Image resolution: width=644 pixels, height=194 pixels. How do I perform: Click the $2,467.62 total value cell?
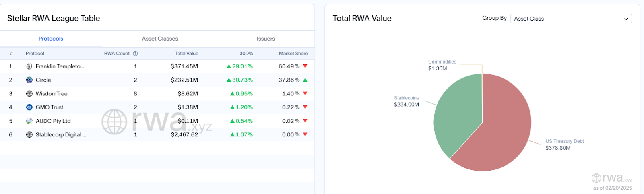pos(184,135)
